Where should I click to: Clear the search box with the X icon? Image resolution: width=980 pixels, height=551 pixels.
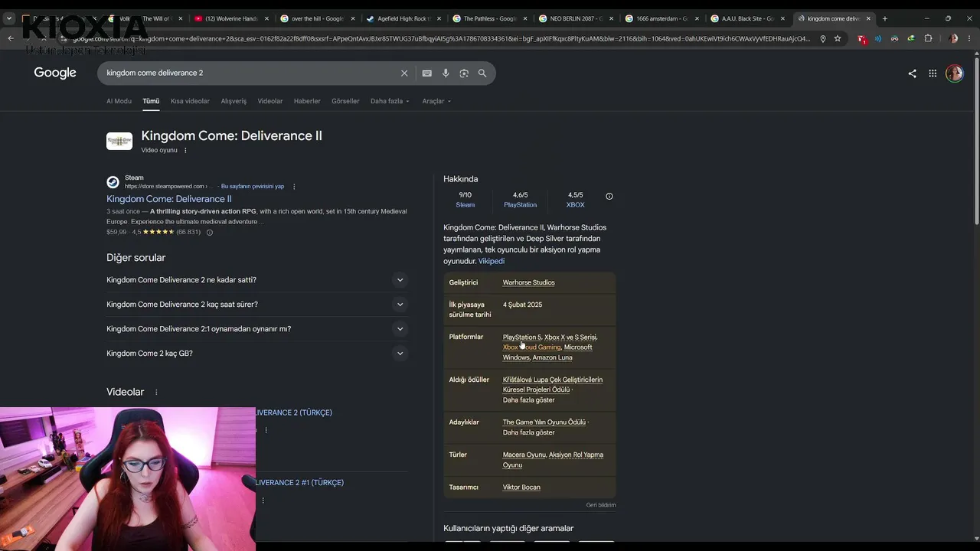[x=404, y=73]
